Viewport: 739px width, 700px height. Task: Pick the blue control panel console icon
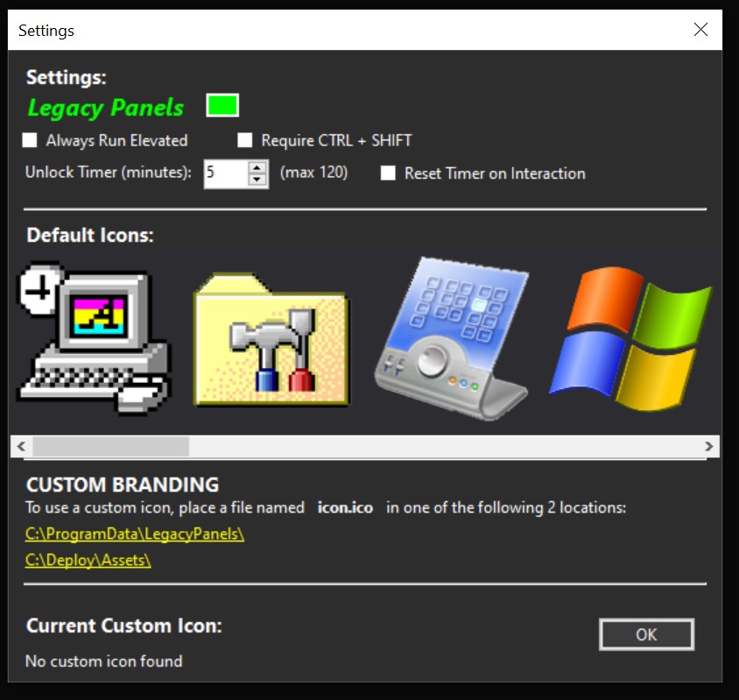(x=450, y=339)
